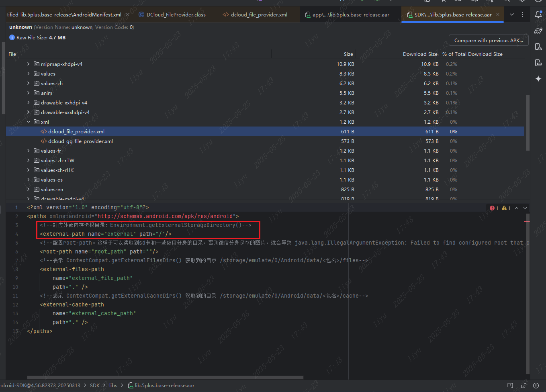The width and height of the screenshot is (546, 392).
Task: Expand the values-es folder
Action: pyautogui.click(x=28, y=180)
